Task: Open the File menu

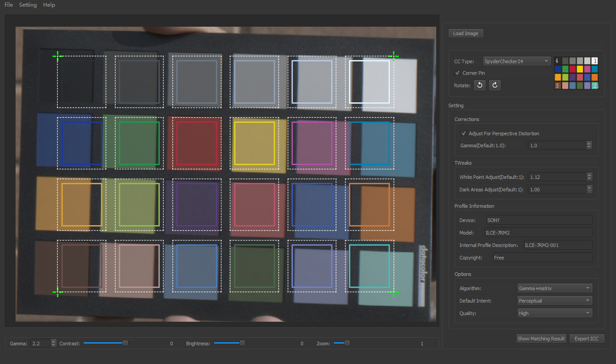Action: 8,5
